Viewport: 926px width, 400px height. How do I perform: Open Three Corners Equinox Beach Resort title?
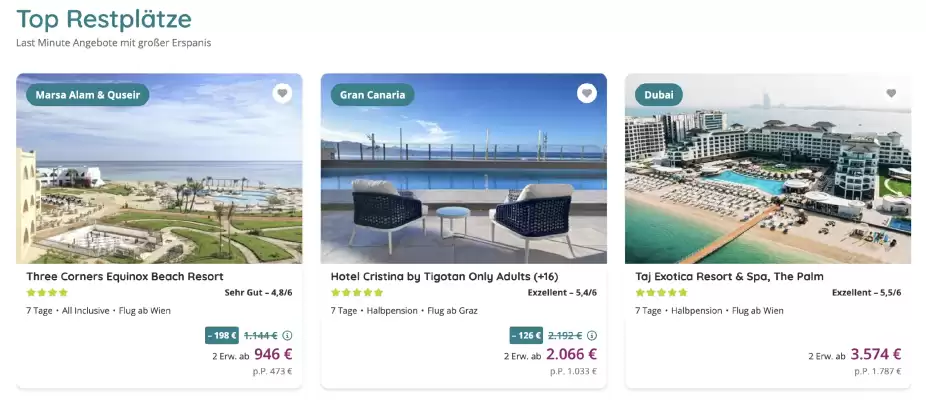125,276
